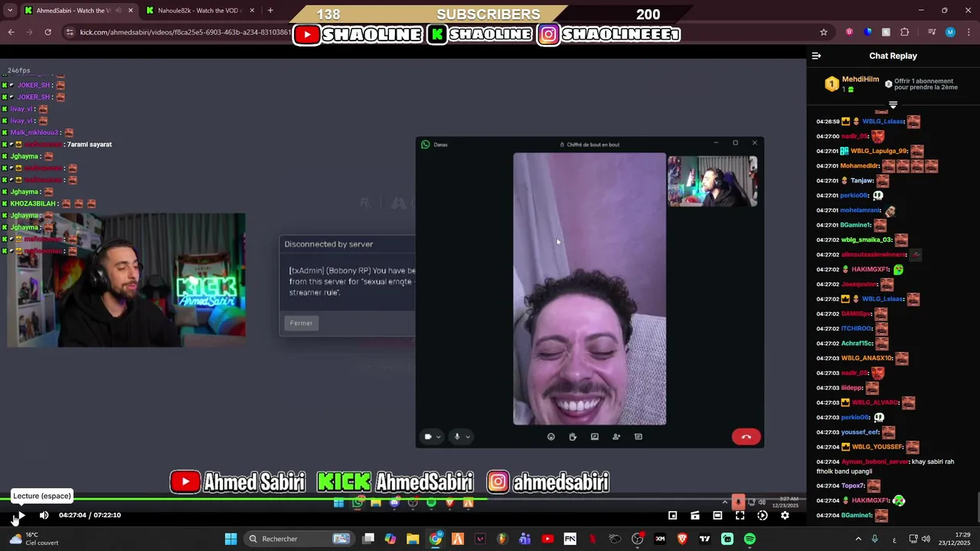Click the red hang-up button in the WhatsApp call

tap(746, 437)
